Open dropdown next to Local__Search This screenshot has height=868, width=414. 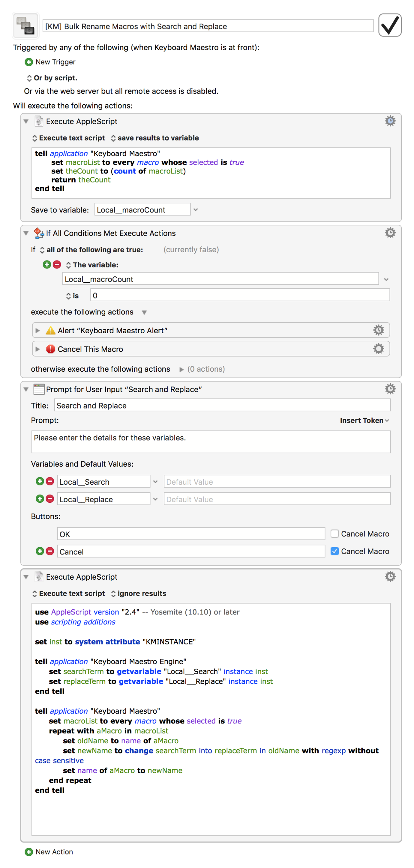(155, 482)
